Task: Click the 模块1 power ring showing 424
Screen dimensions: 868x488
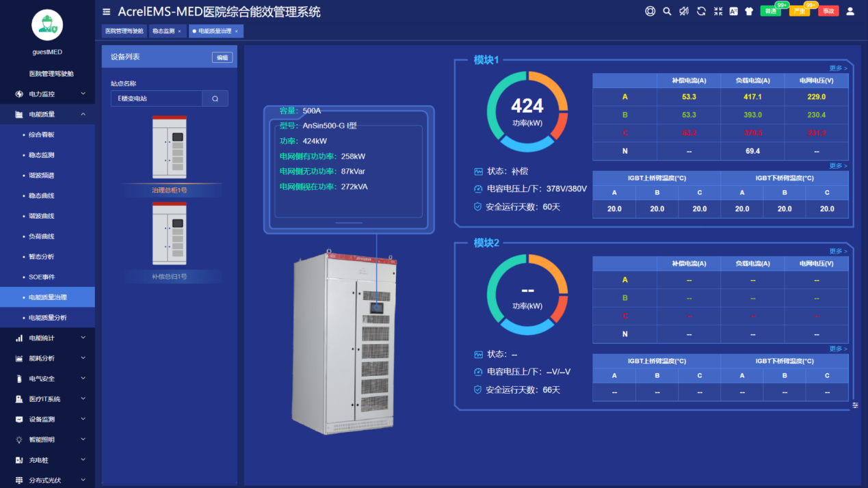Action: tap(527, 111)
